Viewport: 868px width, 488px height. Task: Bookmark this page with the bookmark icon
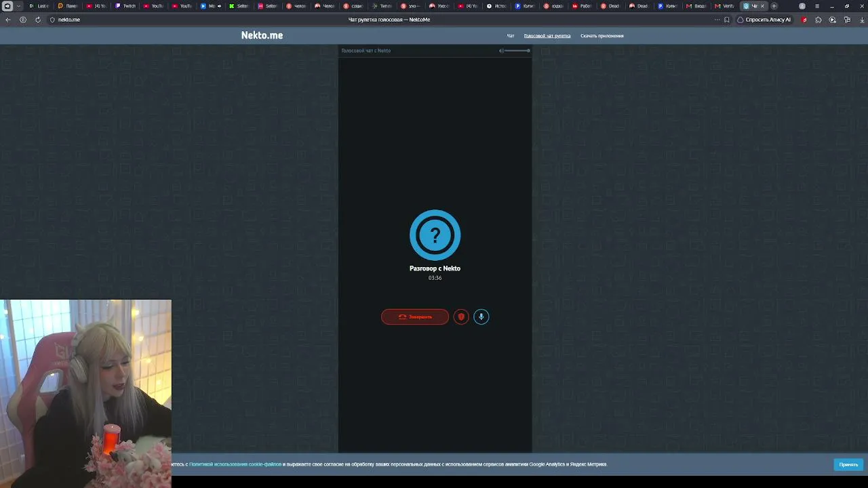[727, 20]
